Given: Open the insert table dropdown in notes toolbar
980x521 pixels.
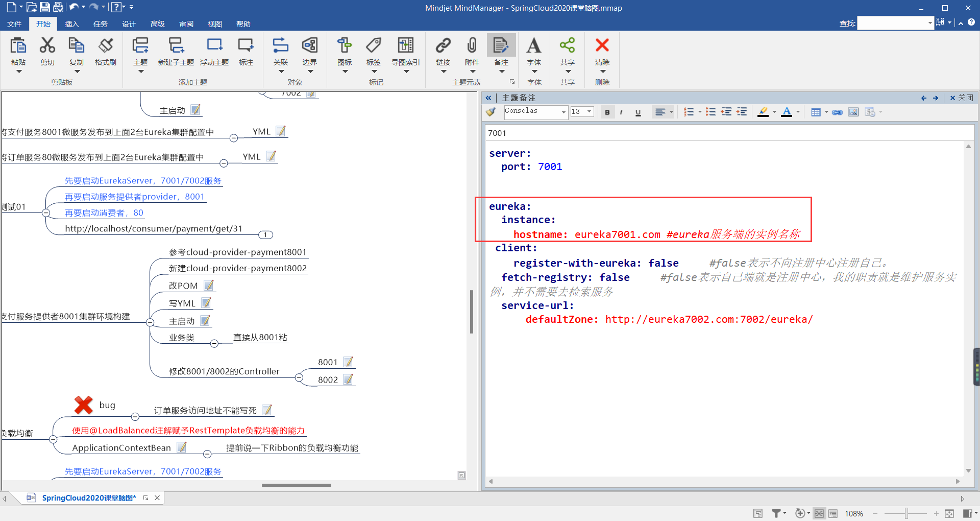Looking at the screenshot, I should click(826, 112).
